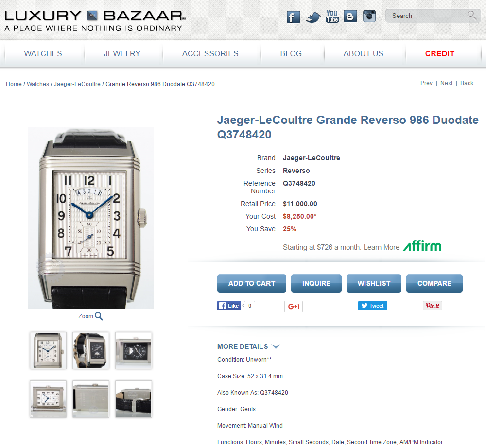Select the black dial watch thumbnail
The height and width of the screenshot is (448, 486).
(134, 350)
